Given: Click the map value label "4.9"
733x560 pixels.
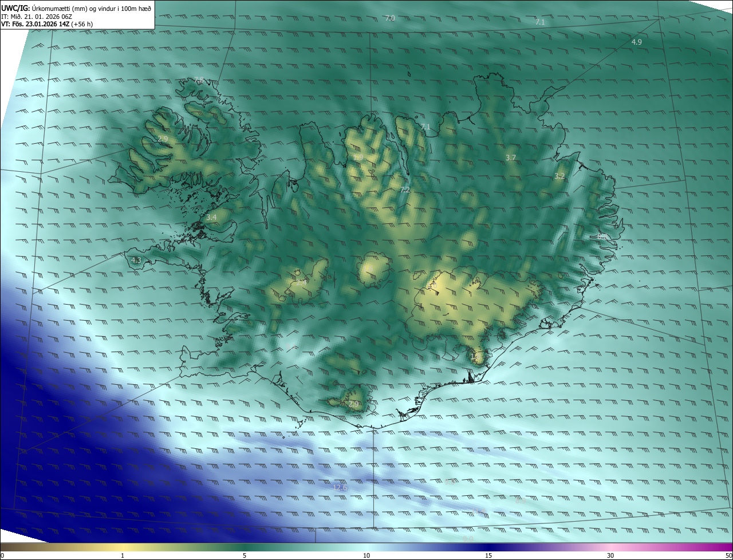Looking at the screenshot, I should [x=637, y=42].
